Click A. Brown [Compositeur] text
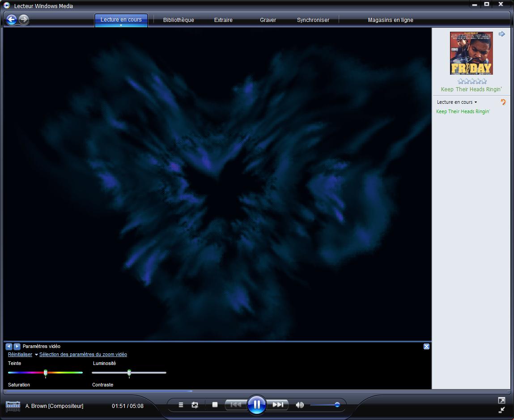Viewport: 514px width, 420px height. [x=55, y=406]
